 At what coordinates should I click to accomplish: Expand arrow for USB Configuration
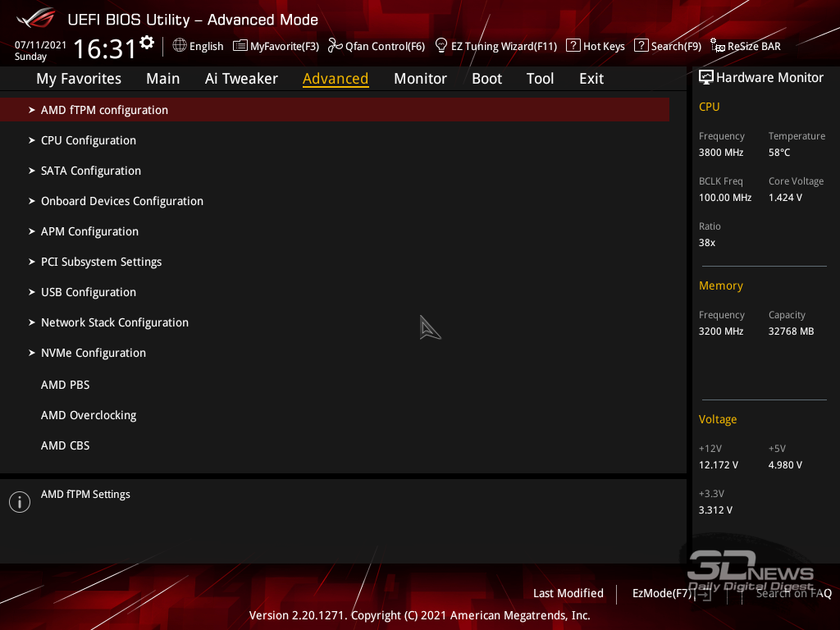click(x=32, y=292)
